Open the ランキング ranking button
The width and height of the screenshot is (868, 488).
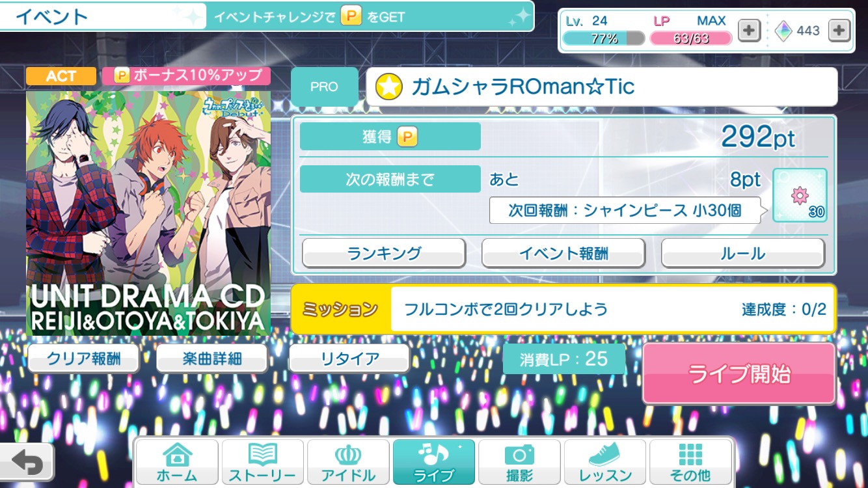point(384,253)
